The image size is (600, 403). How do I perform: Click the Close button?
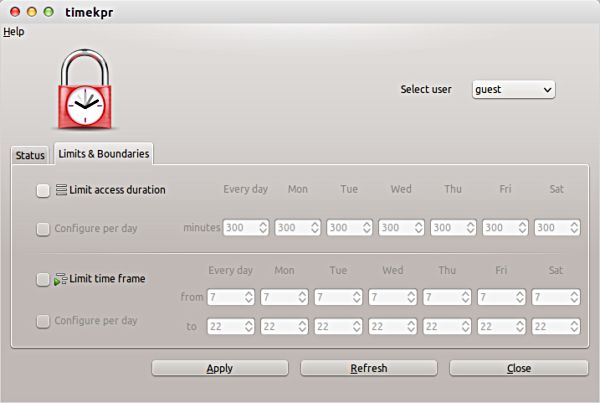coord(518,368)
